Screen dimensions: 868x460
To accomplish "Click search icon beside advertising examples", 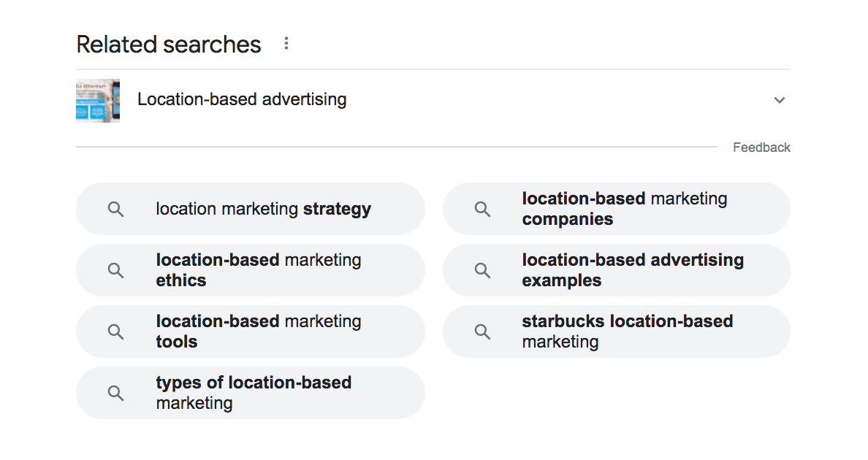I will tap(482, 270).
